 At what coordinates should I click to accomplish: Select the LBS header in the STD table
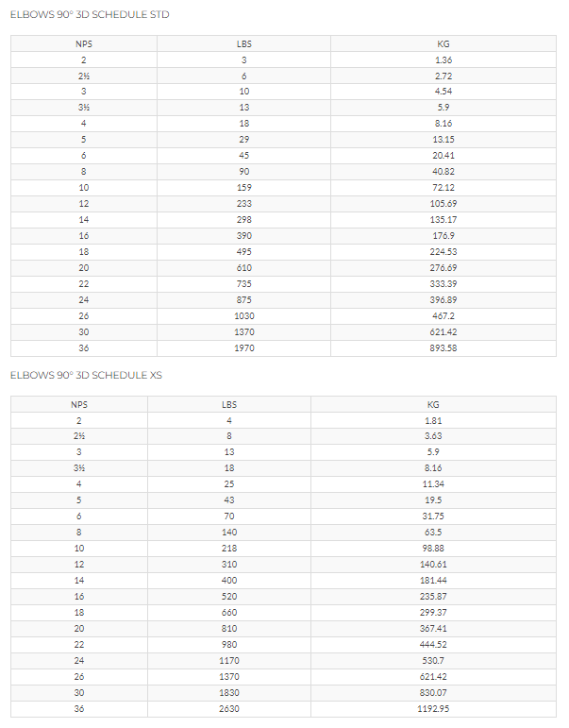click(x=244, y=44)
